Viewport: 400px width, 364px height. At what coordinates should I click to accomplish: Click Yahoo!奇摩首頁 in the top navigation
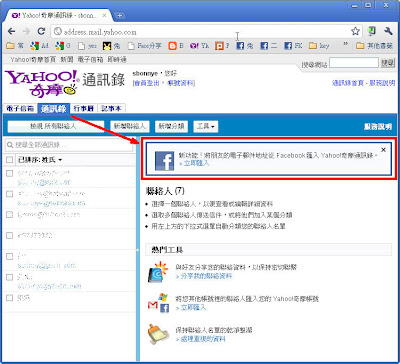point(33,60)
